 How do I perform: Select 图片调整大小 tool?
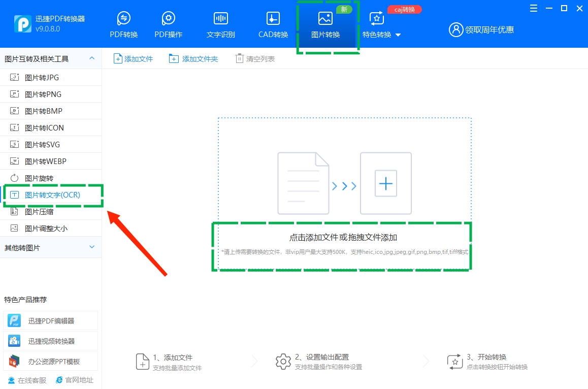click(51, 229)
